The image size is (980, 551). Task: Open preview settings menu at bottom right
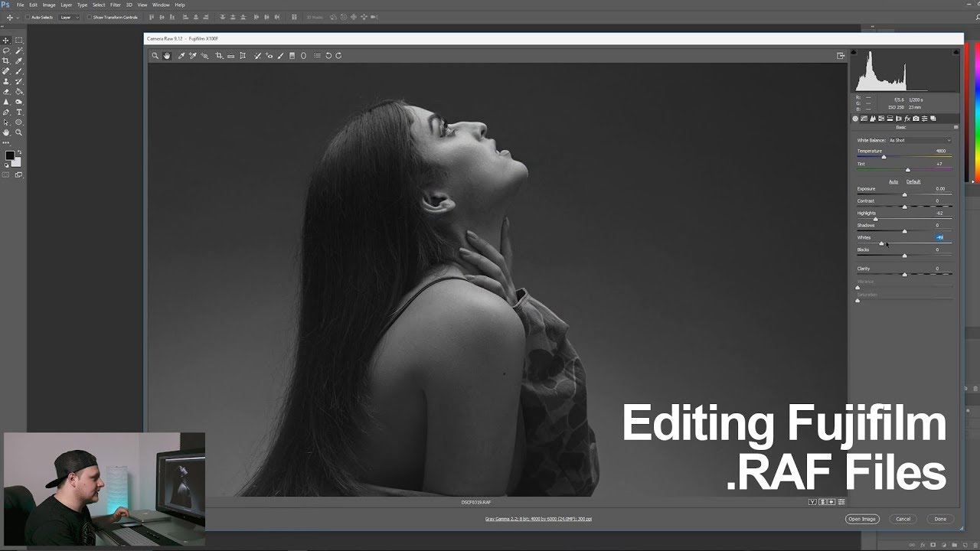tap(841, 502)
